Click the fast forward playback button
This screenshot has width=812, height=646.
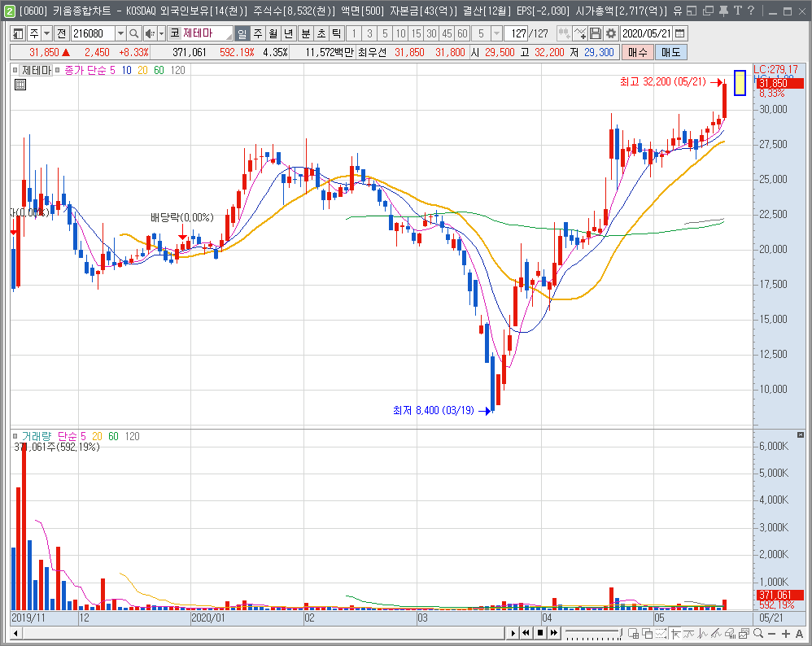tap(554, 633)
